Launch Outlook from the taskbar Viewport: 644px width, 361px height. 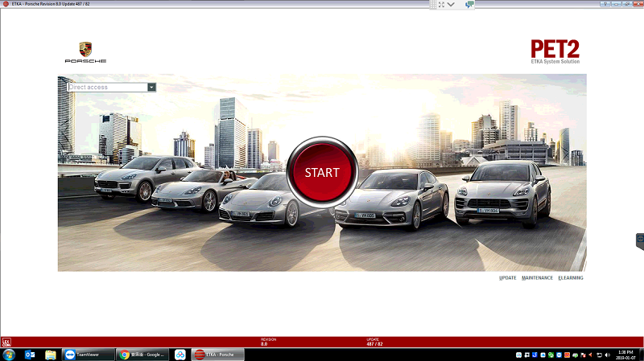pyautogui.click(x=30, y=355)
